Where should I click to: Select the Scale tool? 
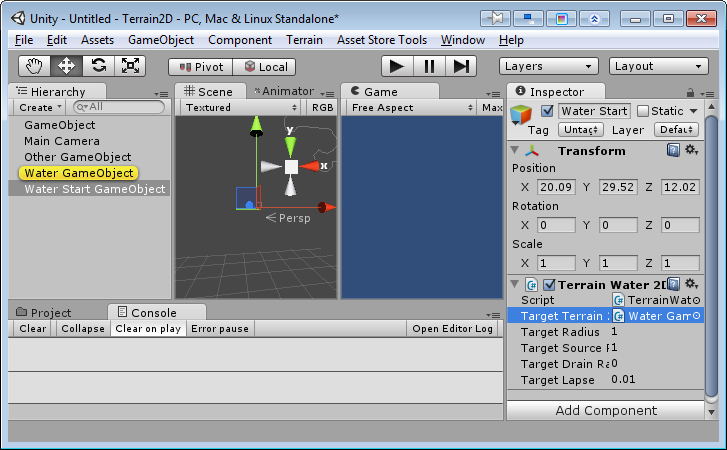click(130, 66)
